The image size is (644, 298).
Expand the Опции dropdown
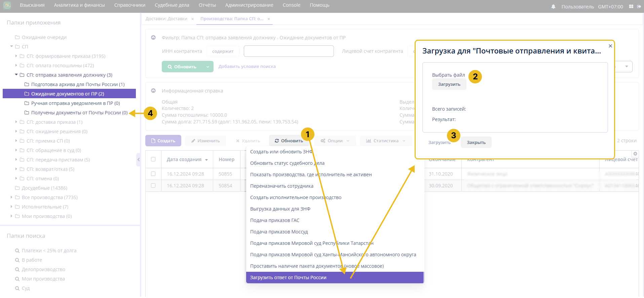point(335,141)
